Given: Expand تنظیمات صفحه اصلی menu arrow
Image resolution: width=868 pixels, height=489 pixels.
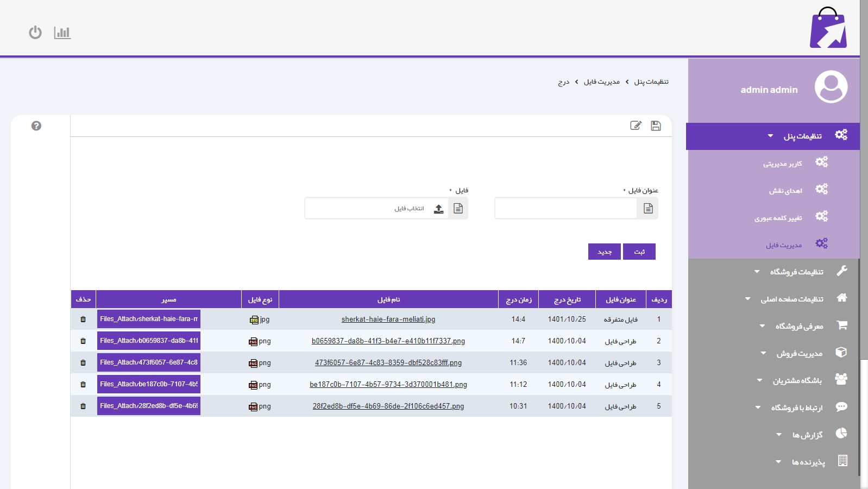Looking at the screenshot, I should click(x=748, y=299).
